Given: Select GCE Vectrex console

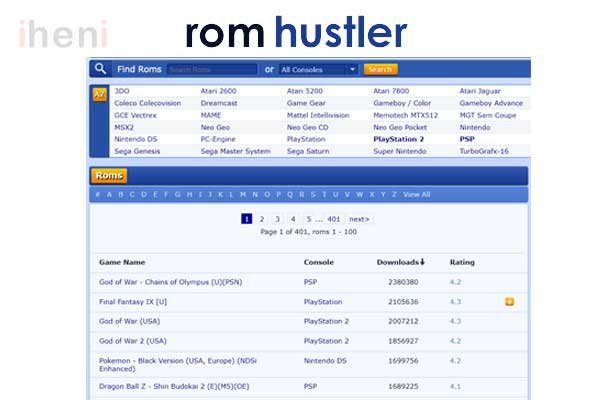Looking at the screenshot, I should click(x=135, y=115).
